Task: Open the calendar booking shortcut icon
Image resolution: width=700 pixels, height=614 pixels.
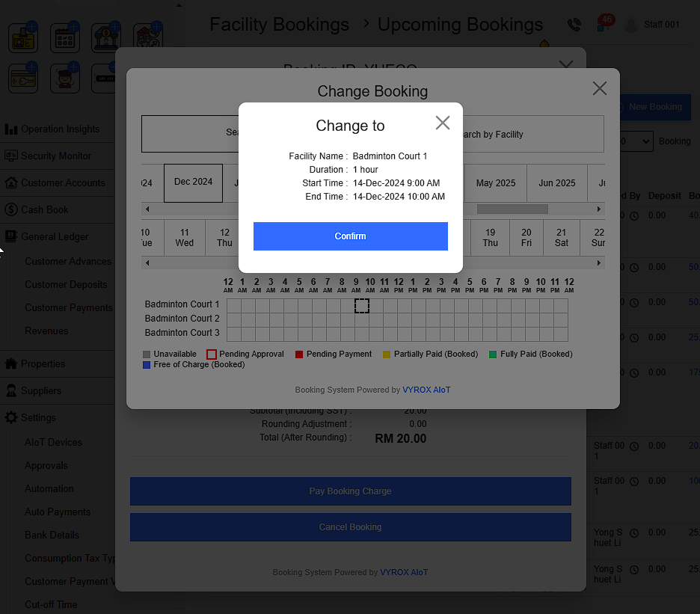Action: click(65, 38)
